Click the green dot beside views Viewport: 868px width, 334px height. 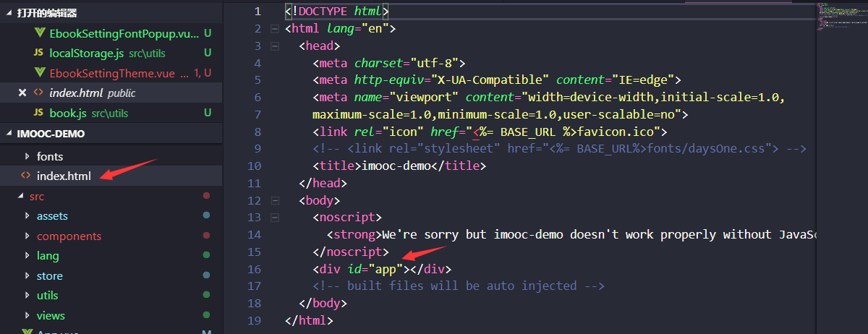[206, 315]
